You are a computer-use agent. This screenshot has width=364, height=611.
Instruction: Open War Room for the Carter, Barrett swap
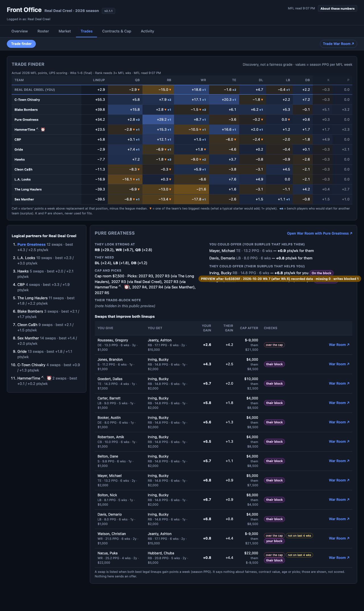click(x=339, y=403)
